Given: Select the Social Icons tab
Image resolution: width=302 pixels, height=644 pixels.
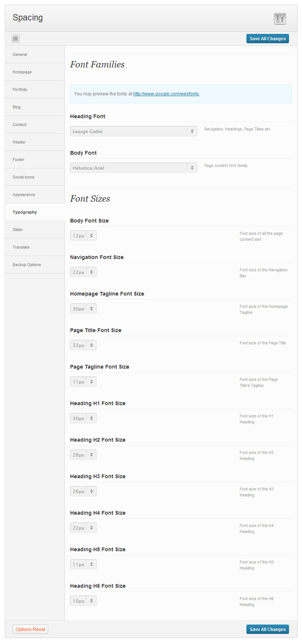Looking at the screenshot, I should [x=35, y=177].
